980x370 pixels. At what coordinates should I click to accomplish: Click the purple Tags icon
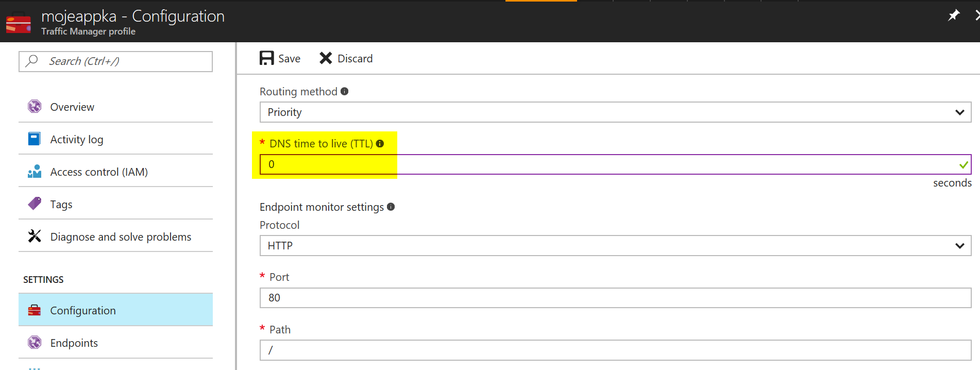tap(35, 204)
